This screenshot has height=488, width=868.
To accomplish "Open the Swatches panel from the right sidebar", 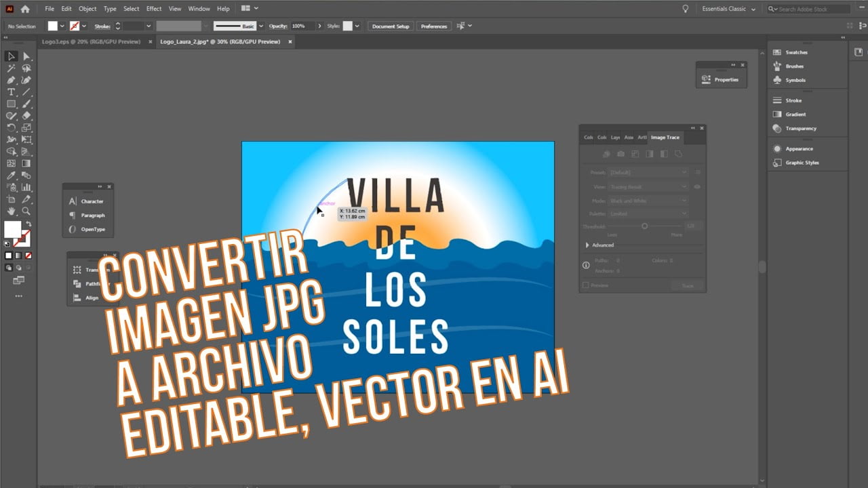I will pyautogui.click(x=797, y=52).
